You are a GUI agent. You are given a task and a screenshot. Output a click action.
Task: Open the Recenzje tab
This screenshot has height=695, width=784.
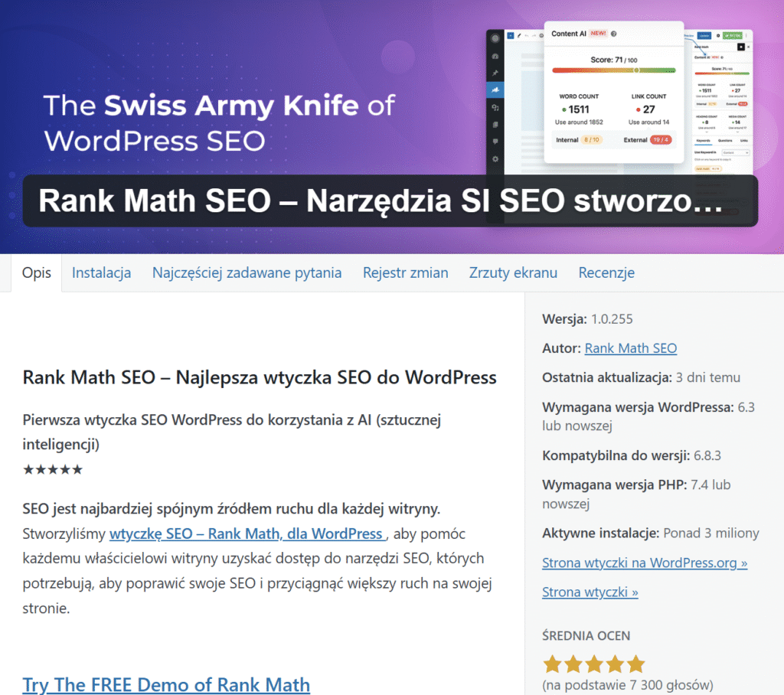coord(606,272)
